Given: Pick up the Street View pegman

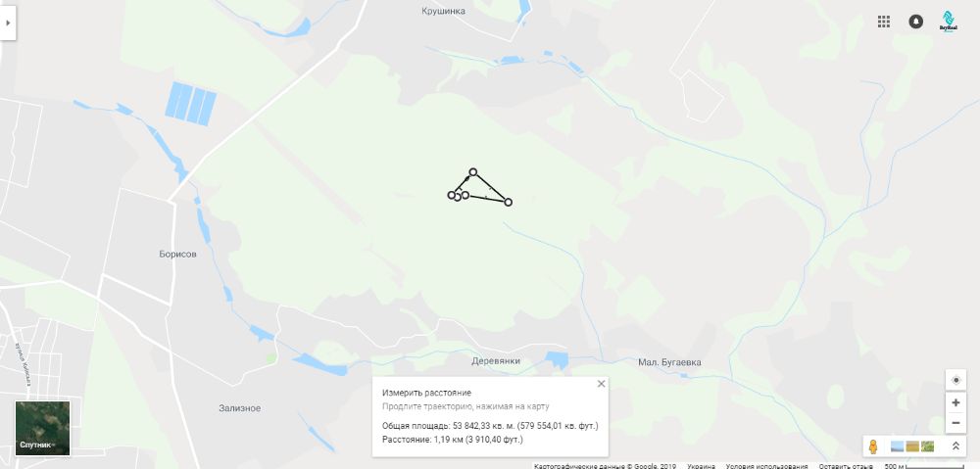Looking at the screenshot, I should (x=873, y=446).
